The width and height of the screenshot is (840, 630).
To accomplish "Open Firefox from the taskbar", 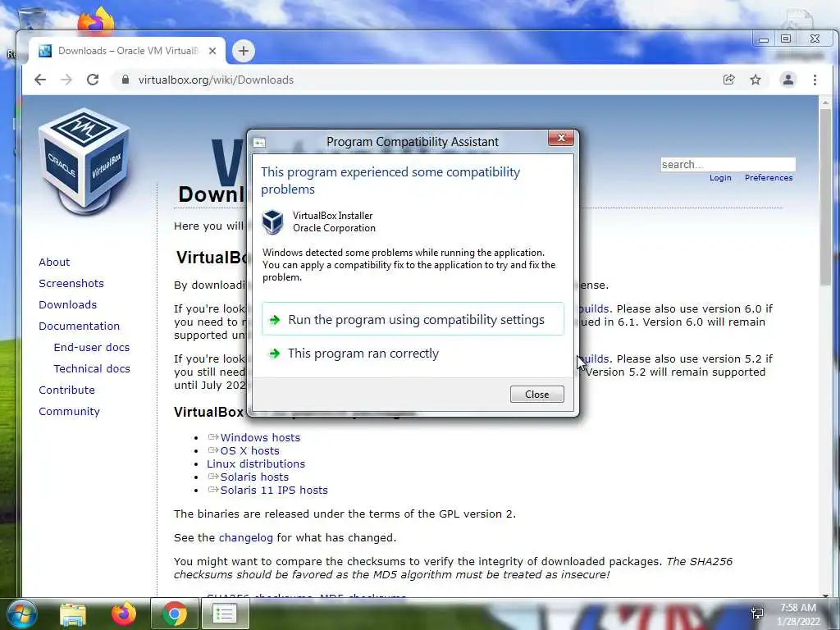I will (x=124, y=614).
